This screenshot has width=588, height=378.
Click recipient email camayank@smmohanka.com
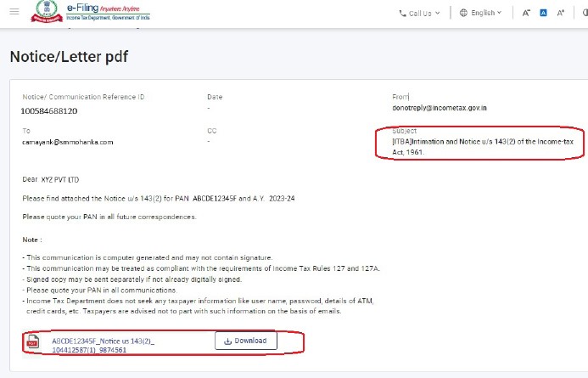[x=67, y=142]
